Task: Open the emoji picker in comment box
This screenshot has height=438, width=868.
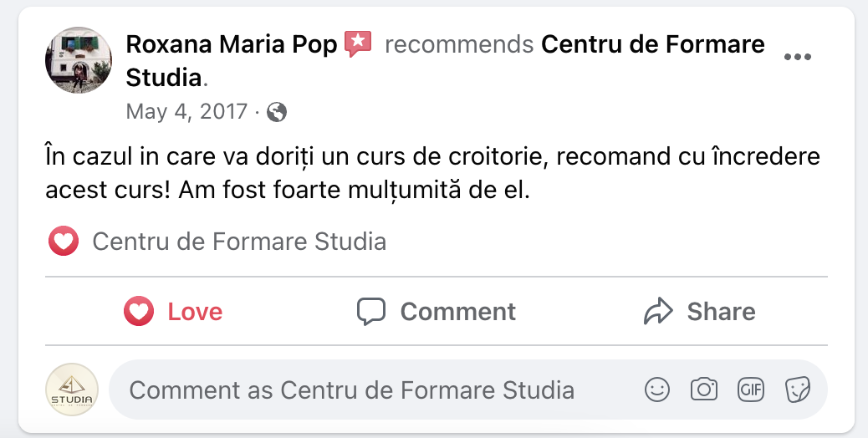Action: (657, 390)
